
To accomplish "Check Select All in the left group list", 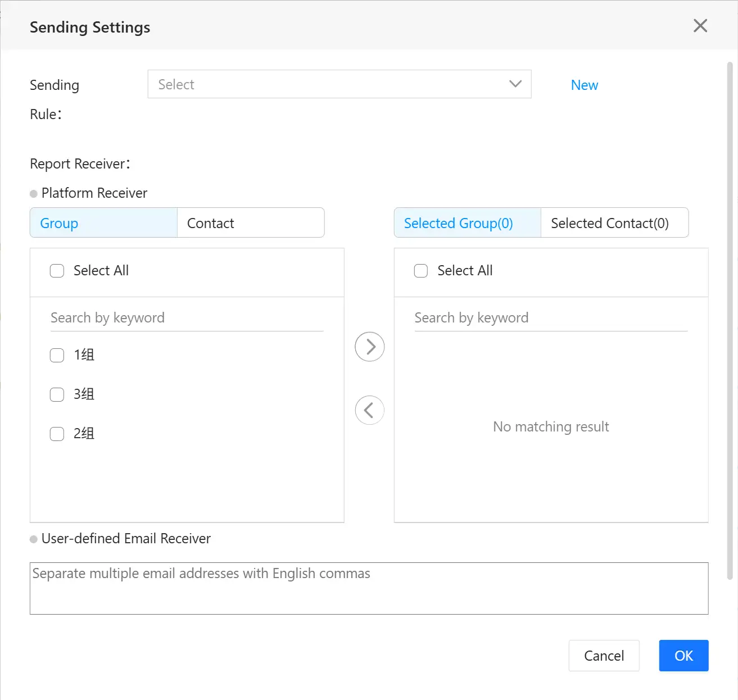I will coord(57,271).
